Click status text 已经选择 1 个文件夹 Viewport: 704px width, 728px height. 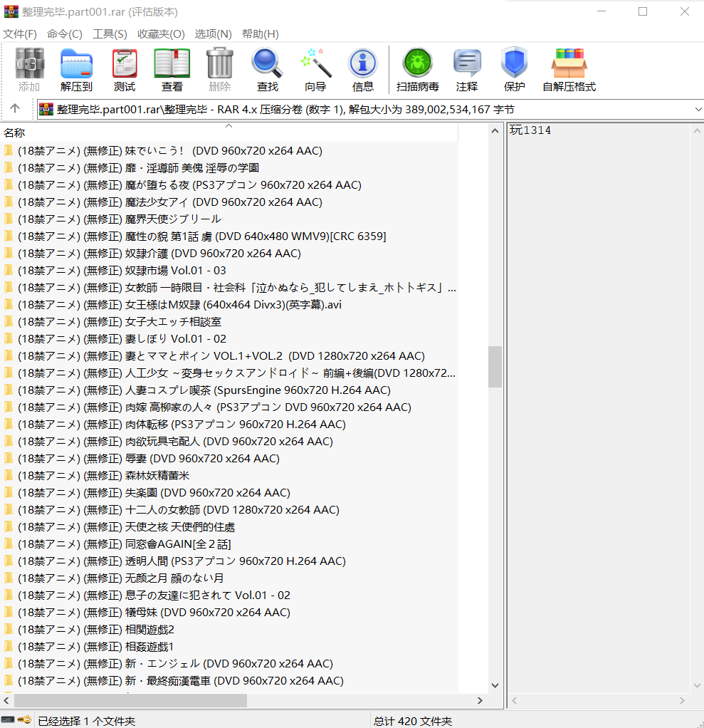(x=86, y=721)
